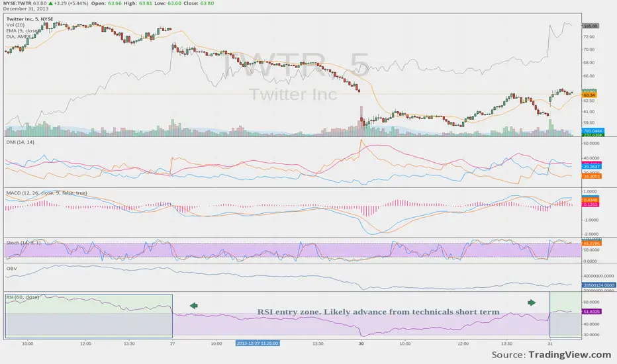617x364 pixels.
Task: Click the date label 30 on time axis
Action: [x=361, y=343]
